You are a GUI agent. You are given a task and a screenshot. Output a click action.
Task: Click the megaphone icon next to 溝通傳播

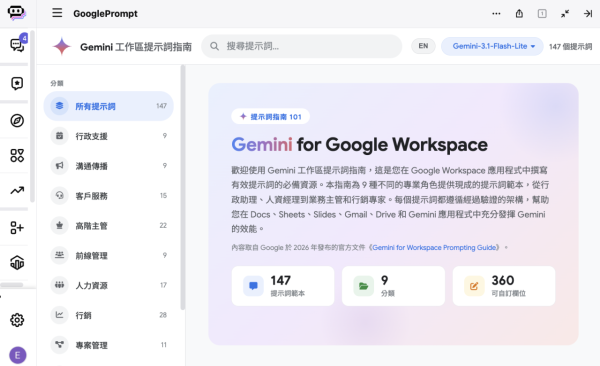(x=59, y=165)
